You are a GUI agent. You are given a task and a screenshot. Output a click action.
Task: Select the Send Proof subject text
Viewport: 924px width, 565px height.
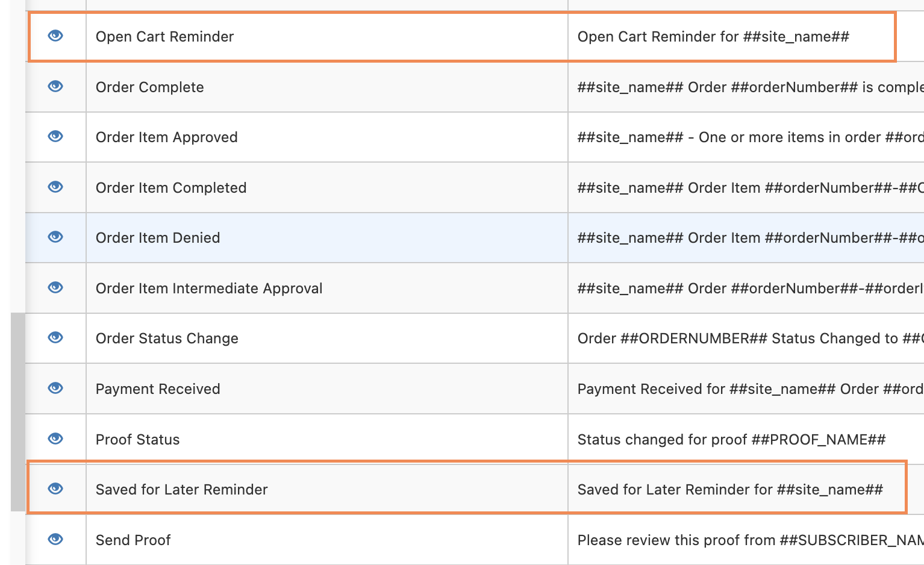coord(751,540)
